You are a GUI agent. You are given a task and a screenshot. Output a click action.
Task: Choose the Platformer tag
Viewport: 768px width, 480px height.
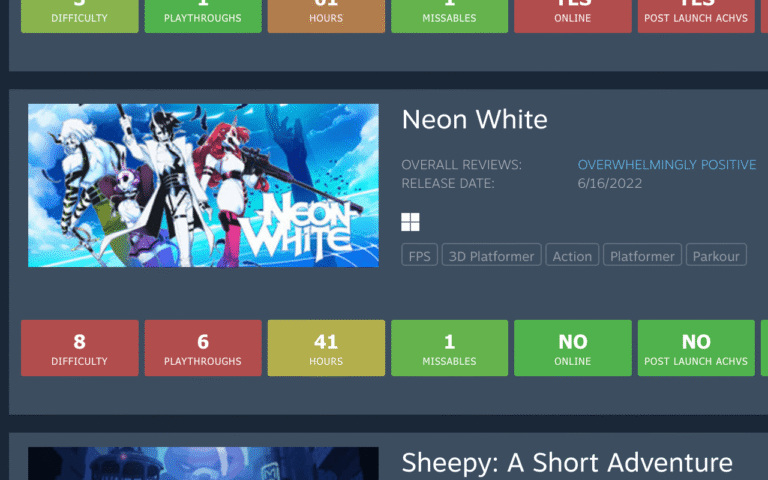coord(642,255)
